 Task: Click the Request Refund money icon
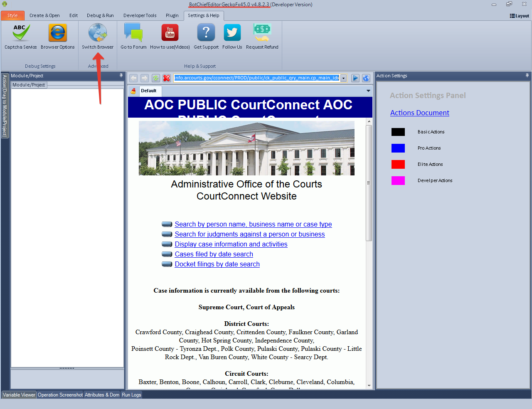tap(262, 33)
